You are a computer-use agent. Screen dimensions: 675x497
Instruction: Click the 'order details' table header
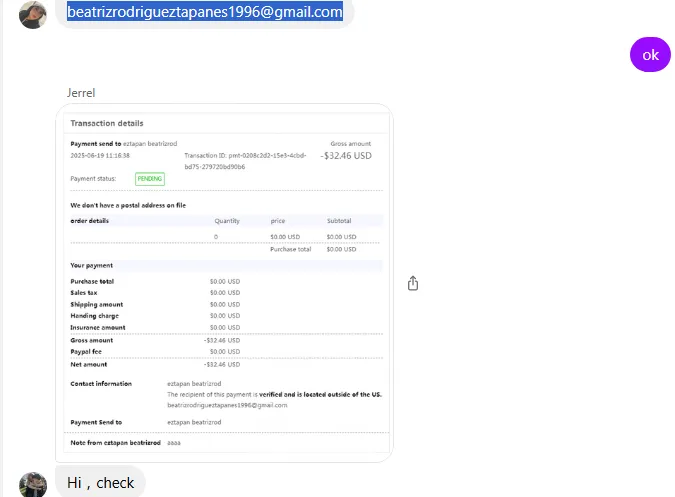90,221
